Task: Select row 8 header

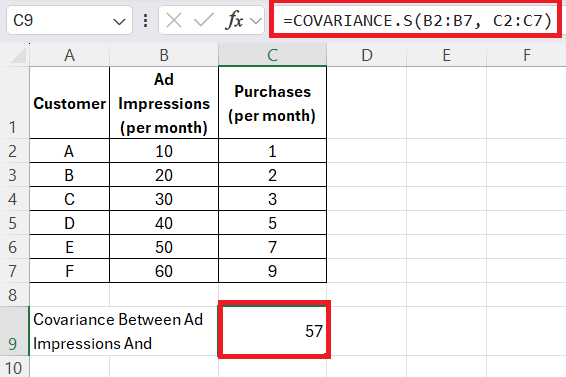Action: click(x=14, y=295)
